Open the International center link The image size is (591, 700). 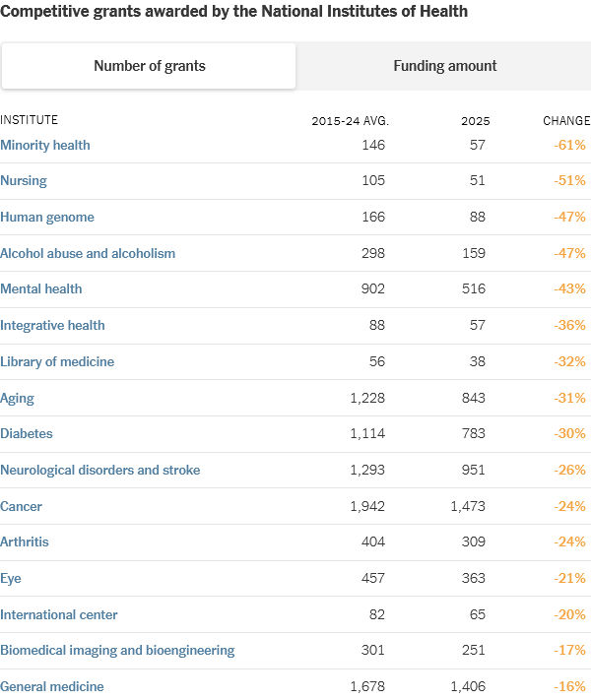[x=59, y=614]
